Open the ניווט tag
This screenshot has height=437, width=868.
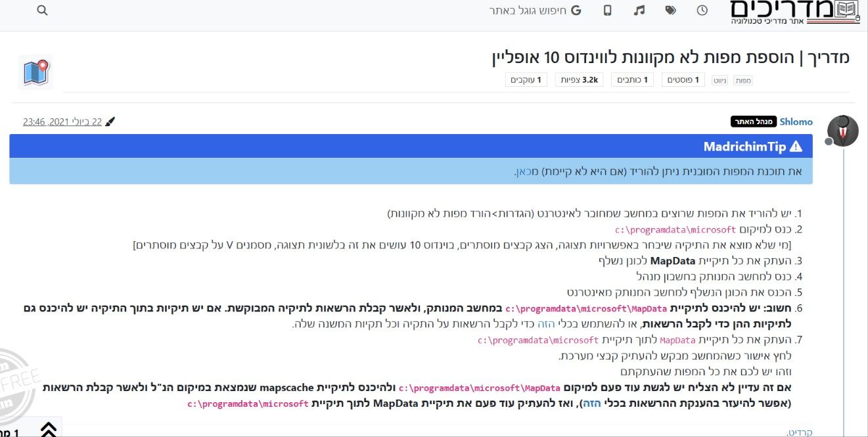click(720, 80)
